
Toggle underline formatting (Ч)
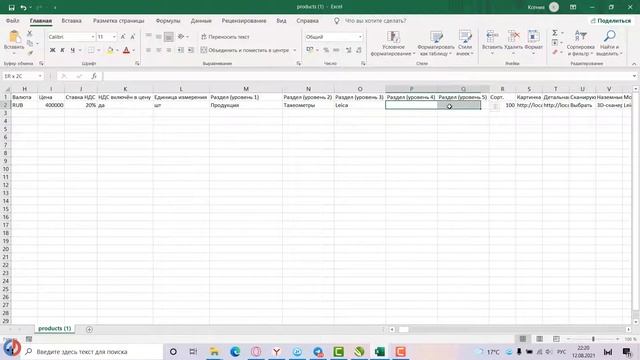coord(72,50)
